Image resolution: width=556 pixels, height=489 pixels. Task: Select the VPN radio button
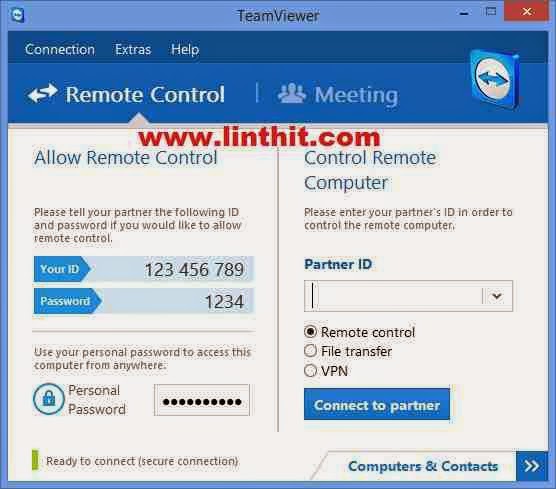310,371
